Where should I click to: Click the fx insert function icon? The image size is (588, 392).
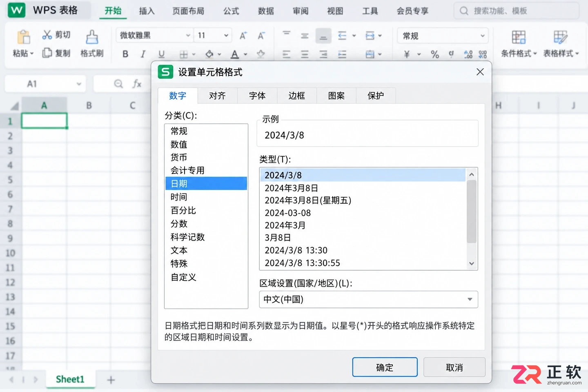click(x=137, y=84)
